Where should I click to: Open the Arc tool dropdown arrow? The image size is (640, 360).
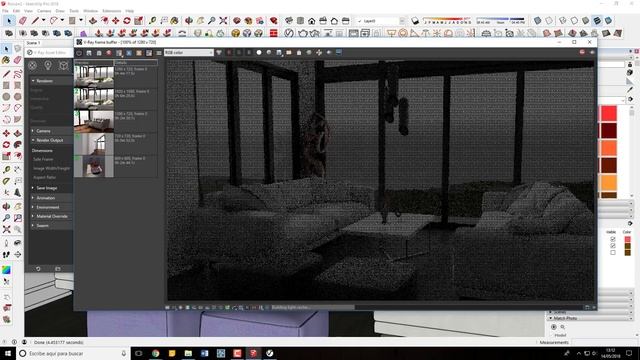62,20
